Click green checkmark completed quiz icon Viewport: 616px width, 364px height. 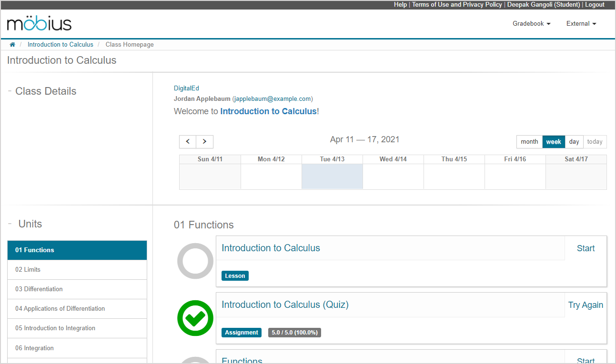point(195,318)
